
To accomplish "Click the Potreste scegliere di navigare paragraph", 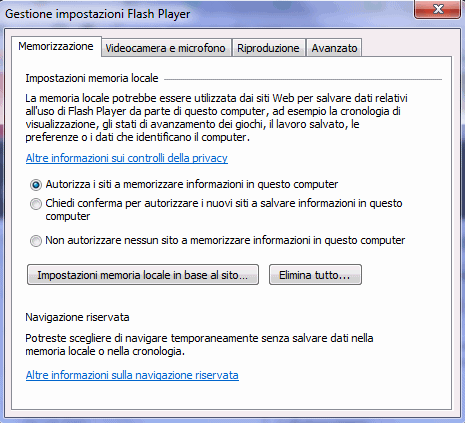I will coord(199,345).
